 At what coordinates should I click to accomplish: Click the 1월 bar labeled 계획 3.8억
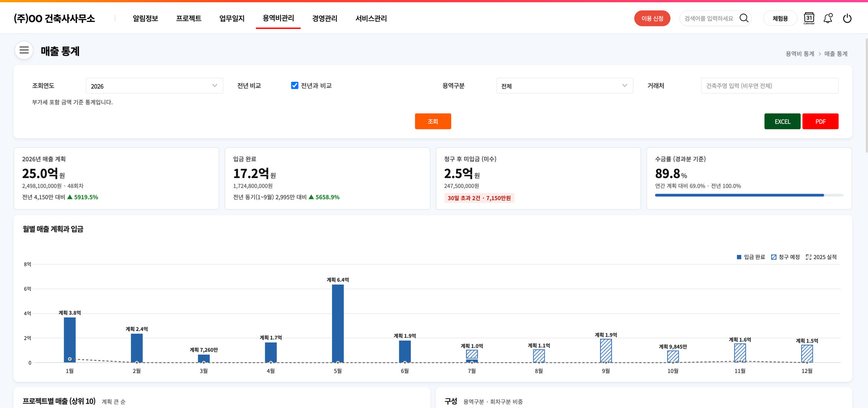click(70, 340)
